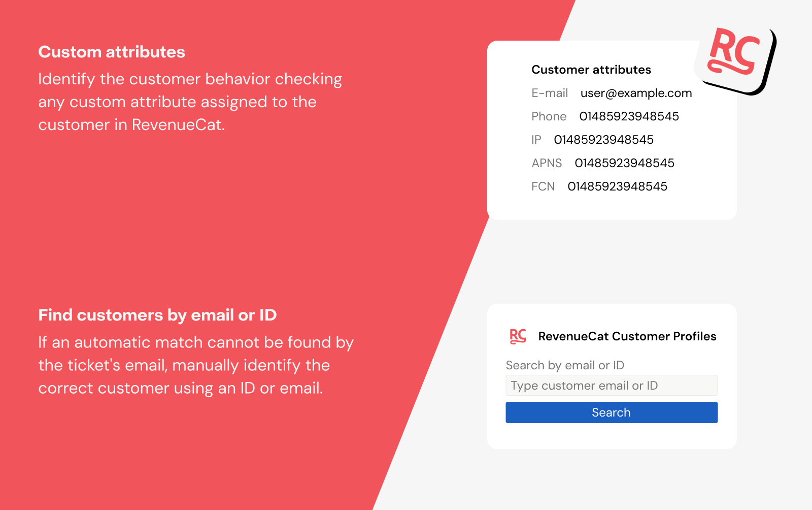
Task: Click the APNS attribute label
Action: (x=547, y=163)
